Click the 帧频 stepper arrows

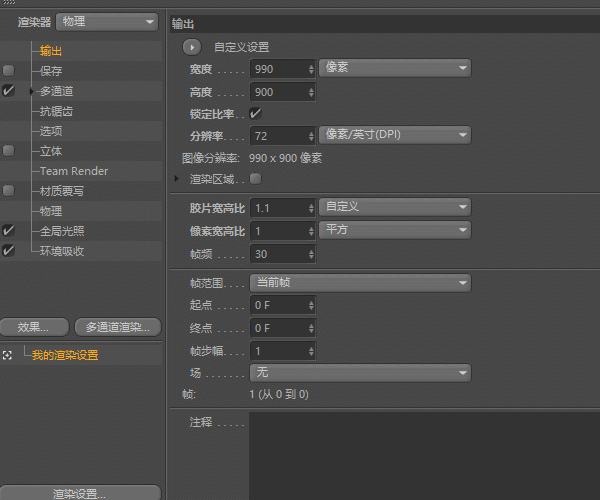coord(311,254)
